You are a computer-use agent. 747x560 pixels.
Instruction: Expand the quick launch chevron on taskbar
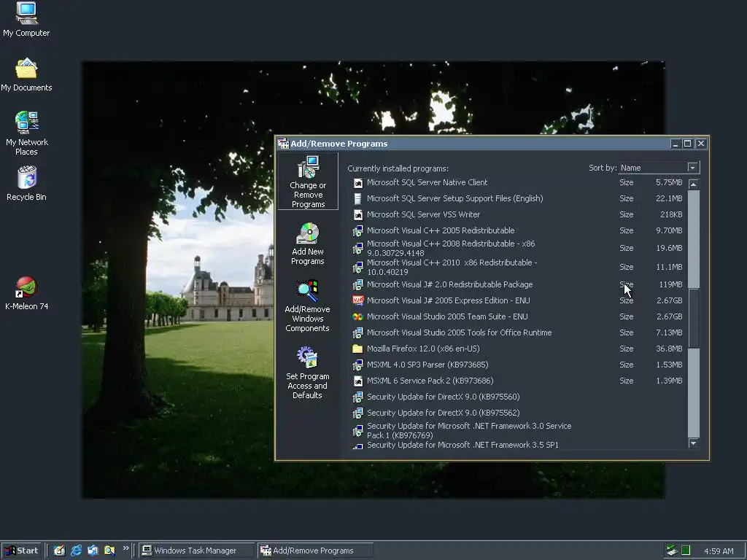coord(125,548)
